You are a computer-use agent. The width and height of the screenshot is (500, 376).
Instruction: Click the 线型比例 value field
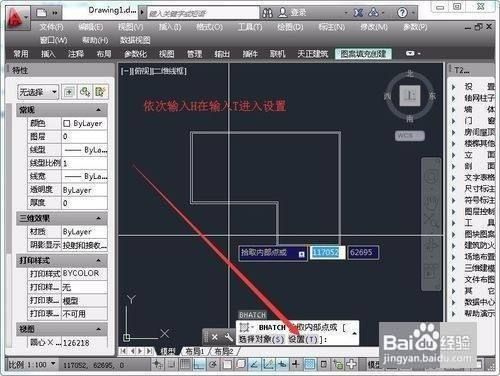pos(84,163)
